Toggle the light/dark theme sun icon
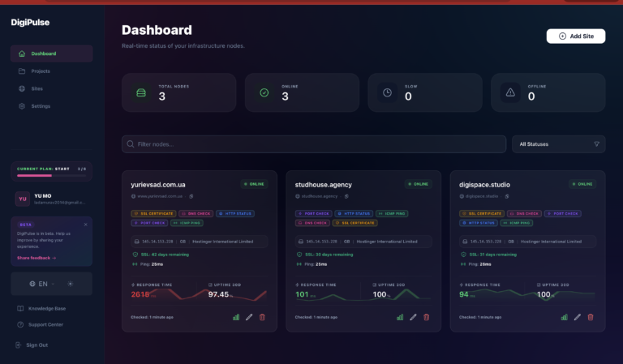The width and height of the screenshot is (623, 364). click(x=71, y=284)
